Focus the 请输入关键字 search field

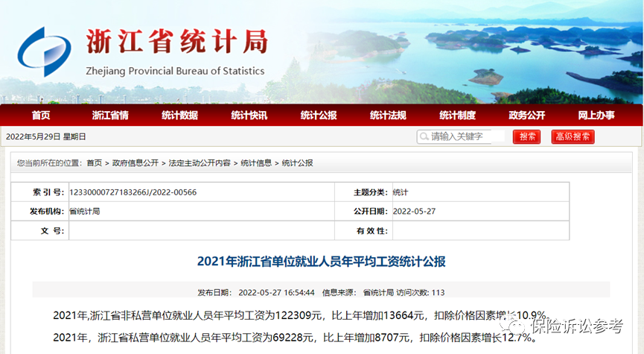(x=461, y=136)
